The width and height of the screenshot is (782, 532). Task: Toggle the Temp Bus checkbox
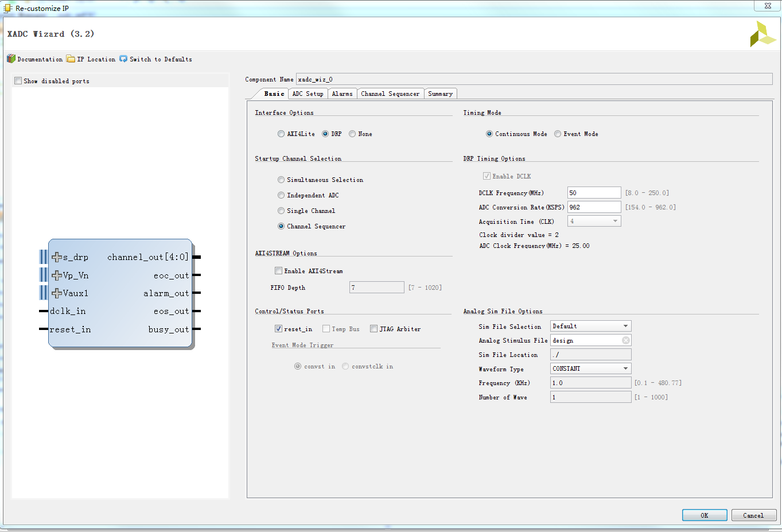326,329
